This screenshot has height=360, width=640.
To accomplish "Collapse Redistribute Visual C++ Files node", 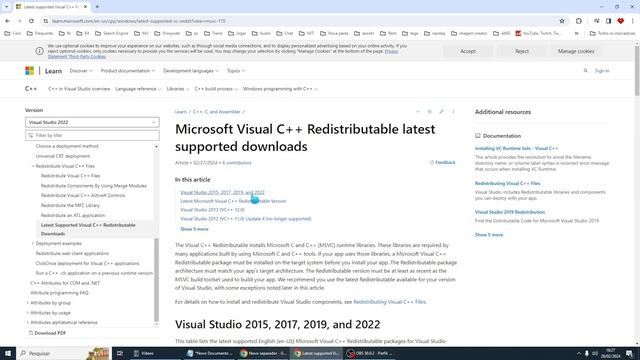I will [x=33, y=166].
